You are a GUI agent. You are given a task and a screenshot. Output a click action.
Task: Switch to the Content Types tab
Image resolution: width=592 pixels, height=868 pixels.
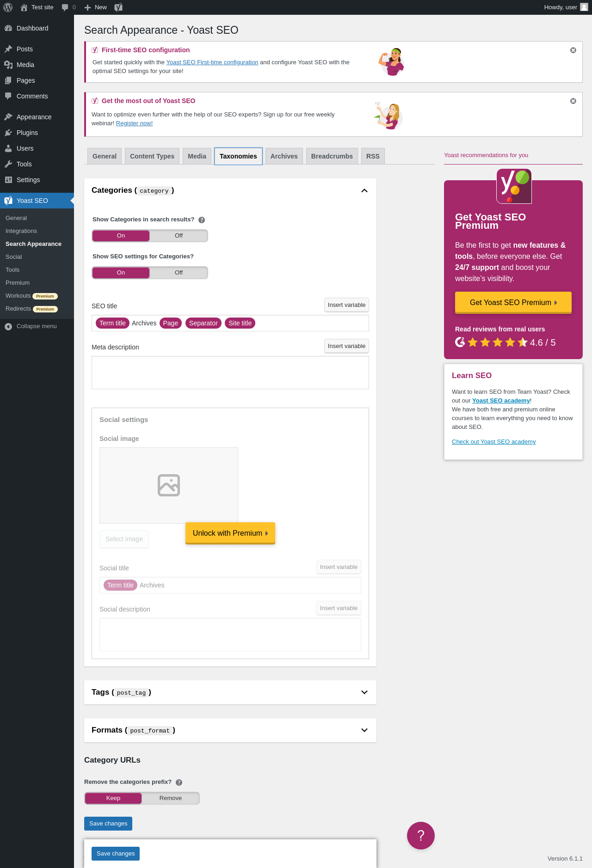pos(152,156)
